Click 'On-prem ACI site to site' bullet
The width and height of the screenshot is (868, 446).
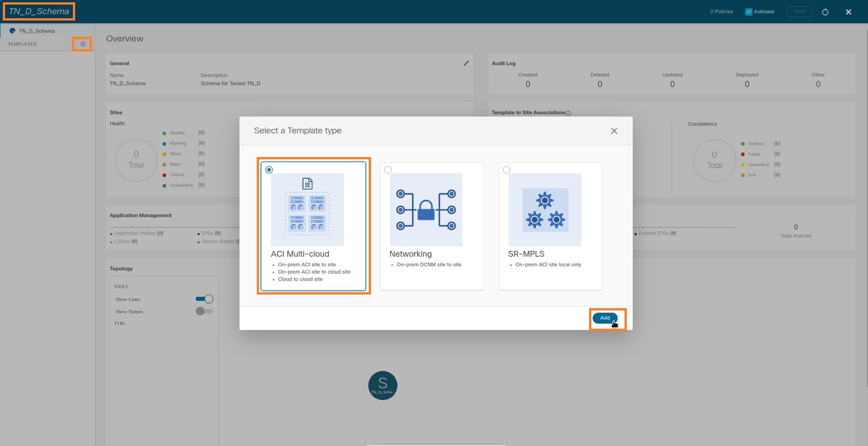pyautogui.click(x=307, y=265)
